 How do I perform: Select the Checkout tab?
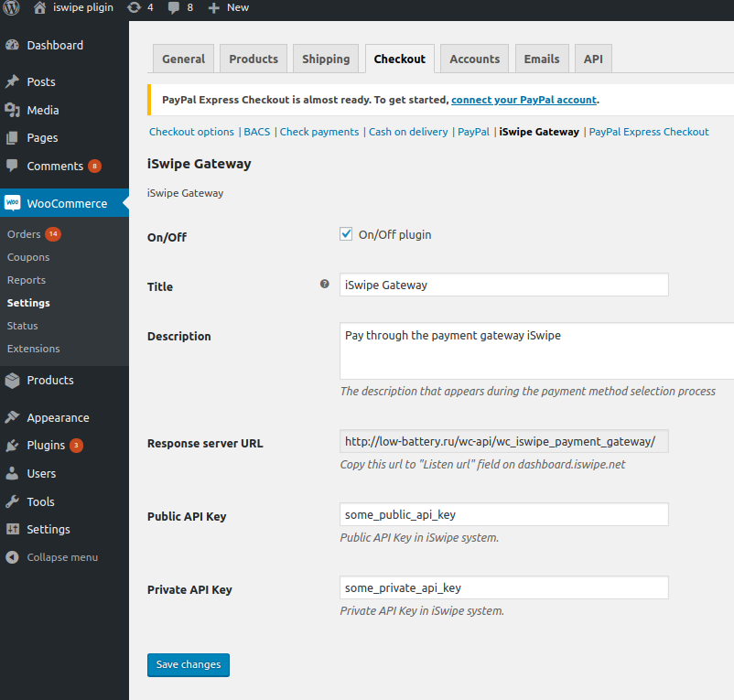point(400,59)
